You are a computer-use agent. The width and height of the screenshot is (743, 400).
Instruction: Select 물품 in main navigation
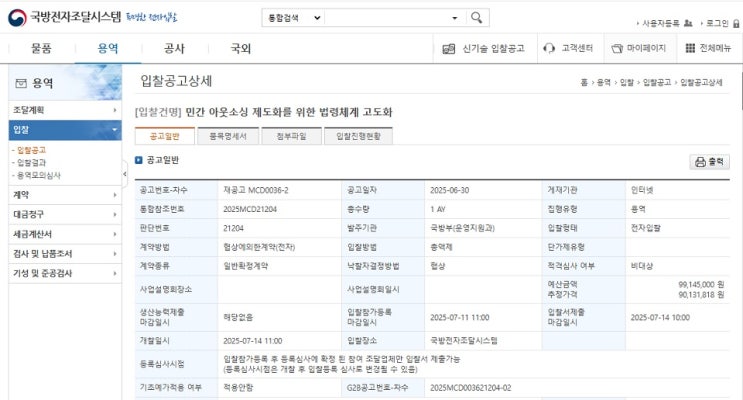pos(41,48)
